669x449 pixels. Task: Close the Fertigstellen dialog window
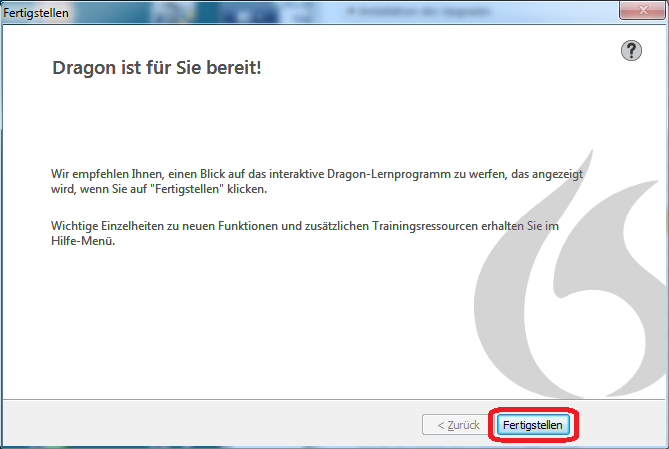pyautogui.click(x=643, y=9)
